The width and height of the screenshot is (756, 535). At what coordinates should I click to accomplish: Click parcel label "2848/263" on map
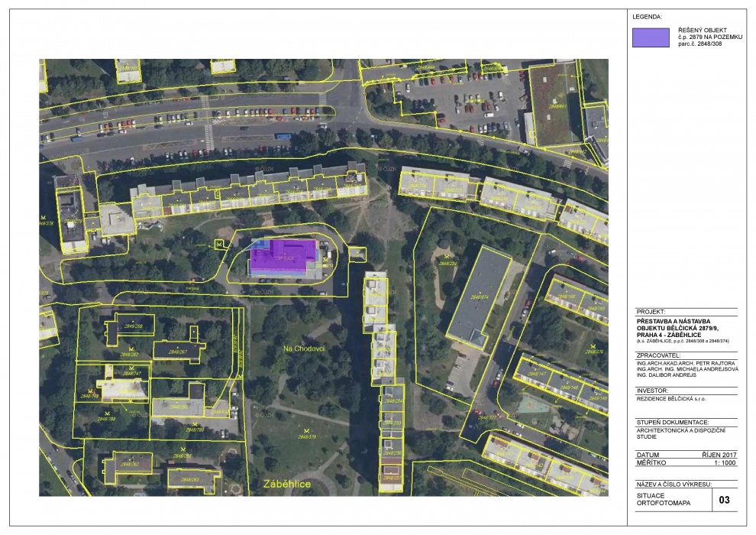[x=189, y=479]
